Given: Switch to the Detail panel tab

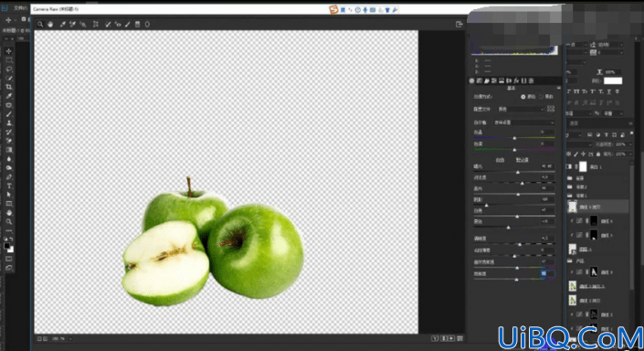Looking at the screenshot, I should 487,81.
